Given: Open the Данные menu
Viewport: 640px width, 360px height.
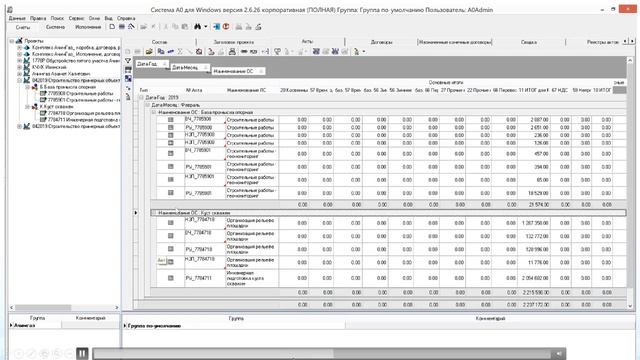Looking at the screenshot, I should click(17, 18).
